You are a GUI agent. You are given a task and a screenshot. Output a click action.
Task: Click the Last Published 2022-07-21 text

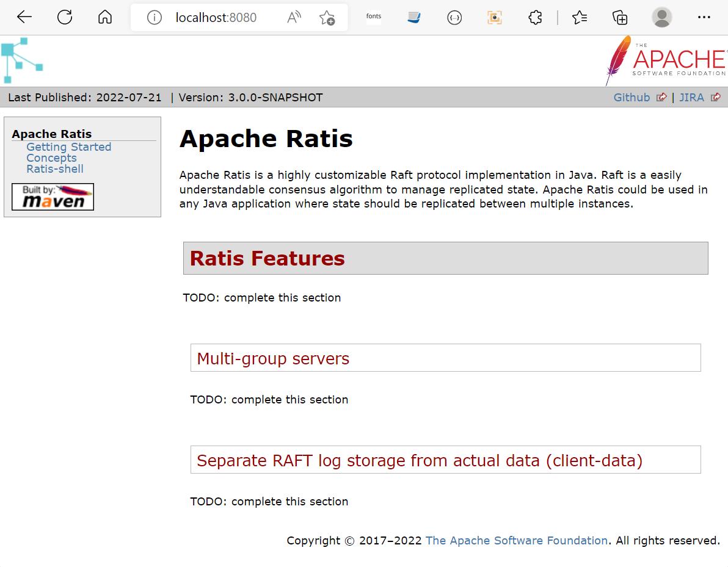(x=85, y=98)
